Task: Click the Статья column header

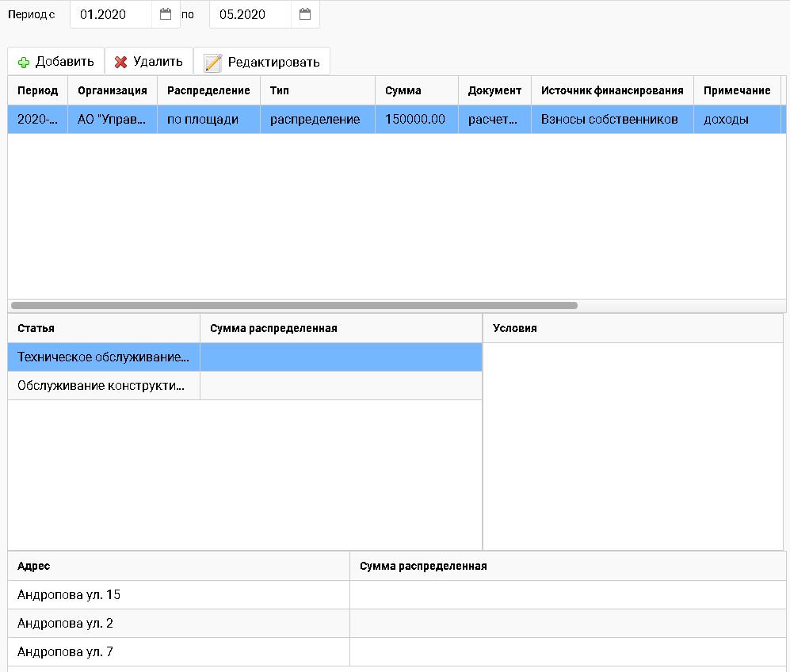Action: [36, 328]
